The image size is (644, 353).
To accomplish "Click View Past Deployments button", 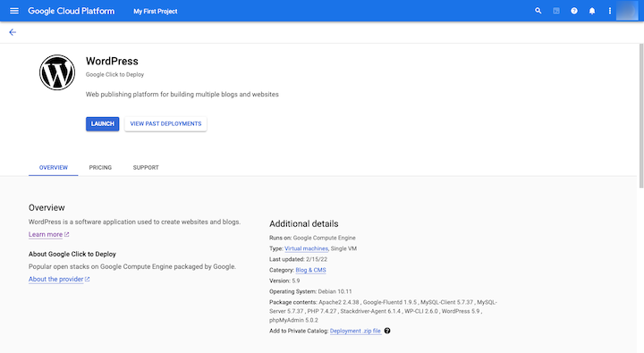I will [x=165, y=124].
